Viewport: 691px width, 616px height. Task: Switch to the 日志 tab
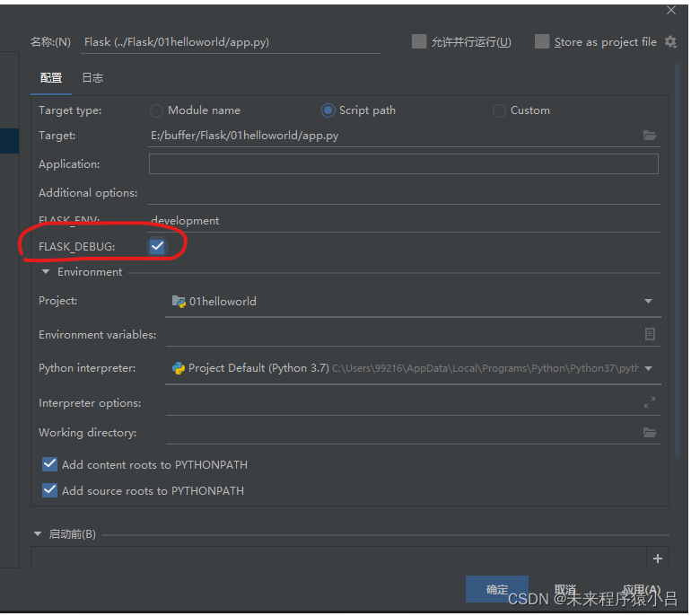click(92, 78)
